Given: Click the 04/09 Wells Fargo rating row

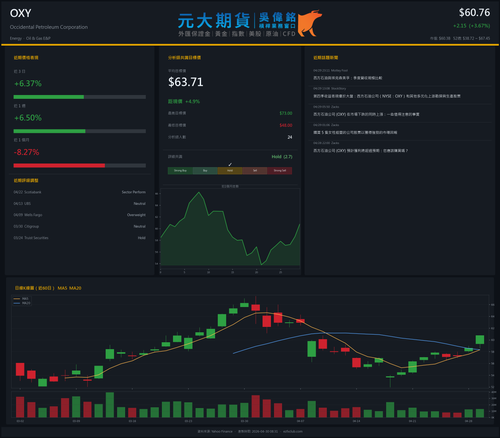Looking at the screenshot, I should (x=80, y=215).
